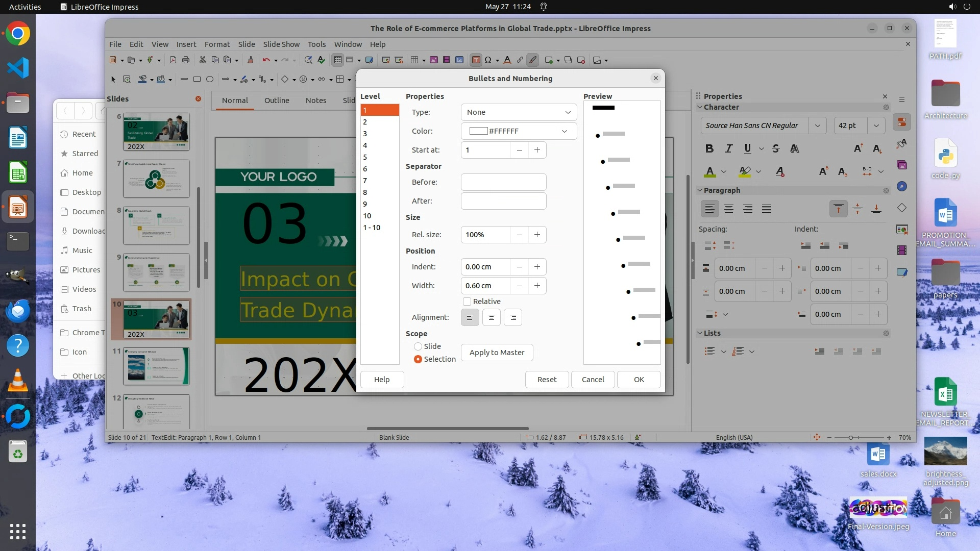This screenshot has width=980, height=551.
Task: Select slide 7 thumbnail in Slides panel
Action: pos(156,179)
